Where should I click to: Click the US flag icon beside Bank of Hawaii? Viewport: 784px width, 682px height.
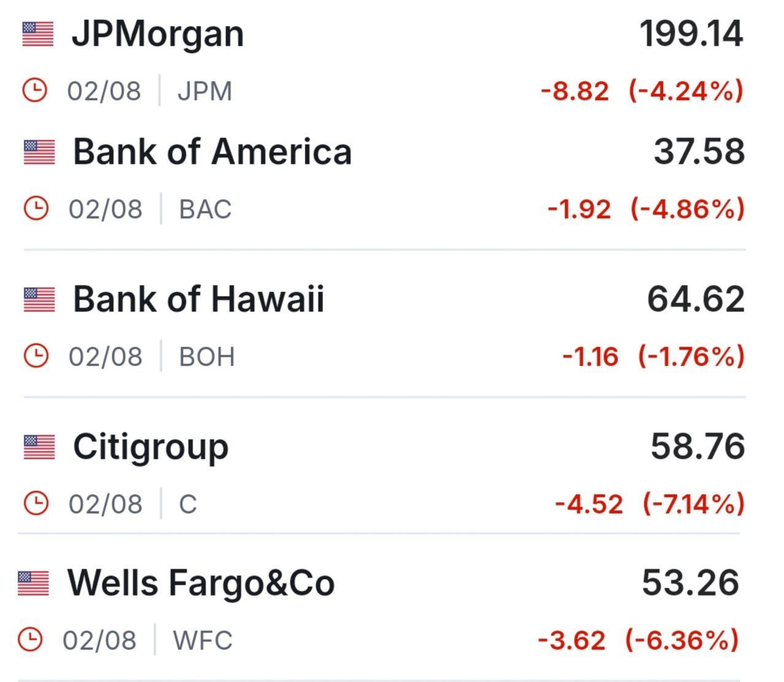39,300
